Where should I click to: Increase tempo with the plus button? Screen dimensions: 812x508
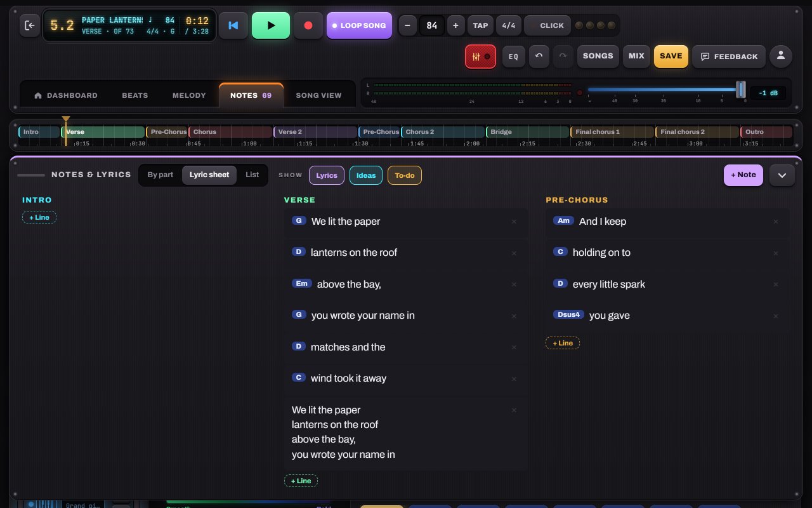click(455, 25)
